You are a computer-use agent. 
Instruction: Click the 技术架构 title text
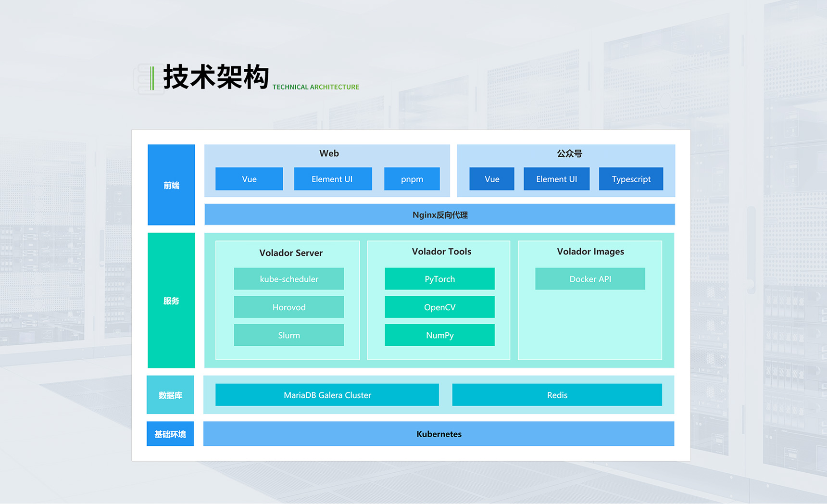click(x=216, y=77)
